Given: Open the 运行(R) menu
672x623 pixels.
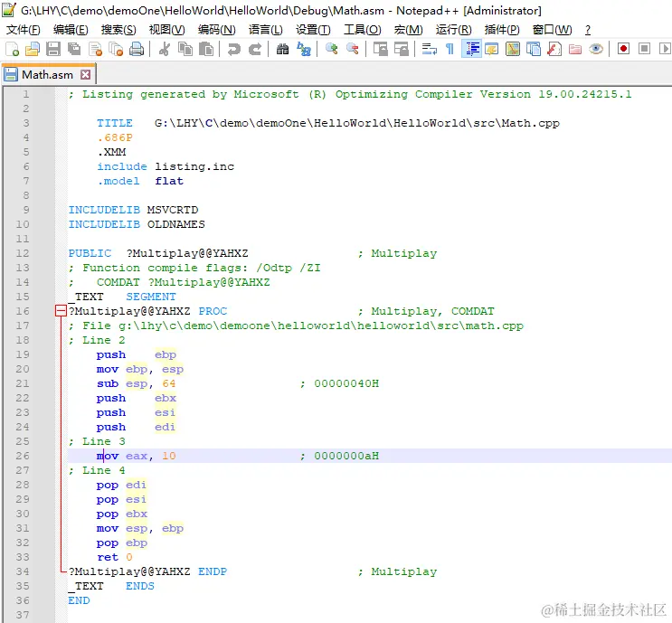Looking at the screenshot, I should coord(453,30).
